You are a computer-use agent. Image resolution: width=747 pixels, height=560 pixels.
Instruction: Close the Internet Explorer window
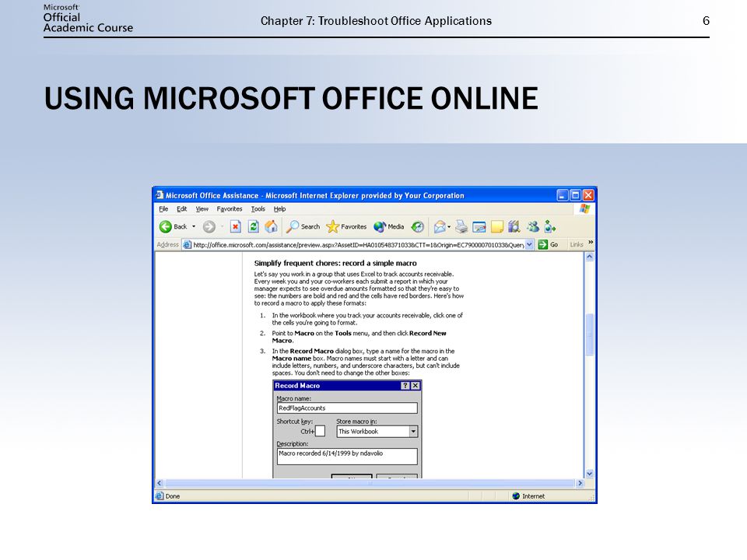(588, 194)
